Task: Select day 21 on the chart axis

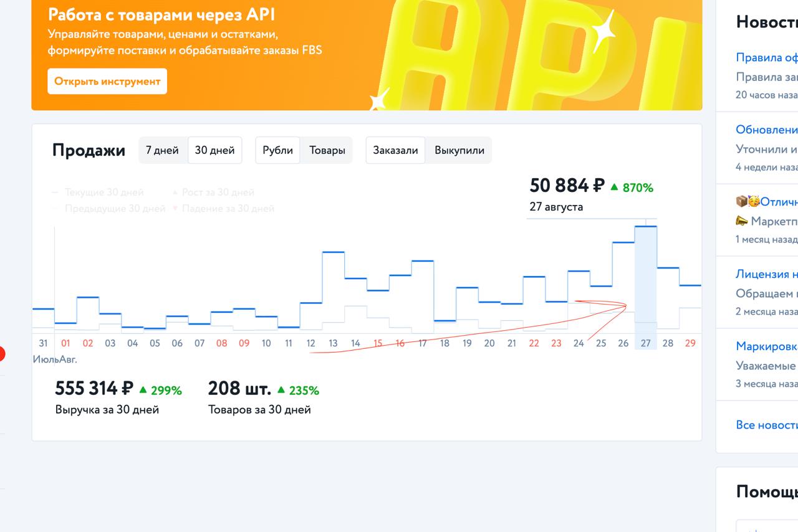Action: pos(512,343)
